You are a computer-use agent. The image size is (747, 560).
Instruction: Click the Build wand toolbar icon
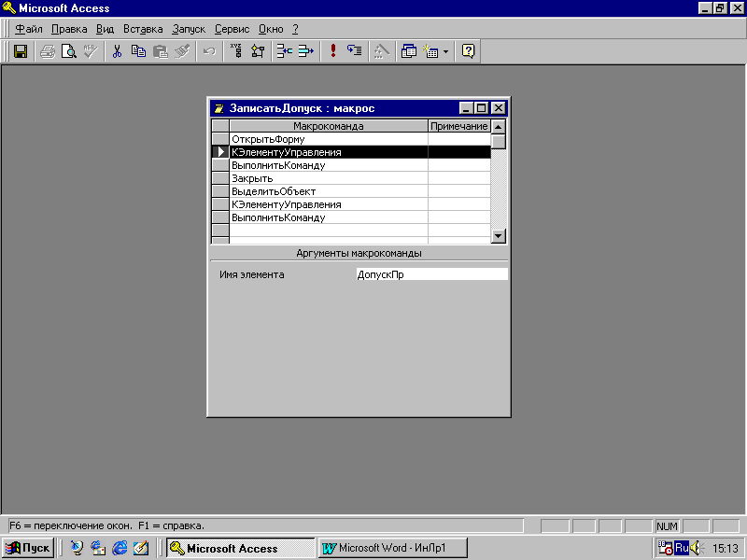[x=381, y=51]
